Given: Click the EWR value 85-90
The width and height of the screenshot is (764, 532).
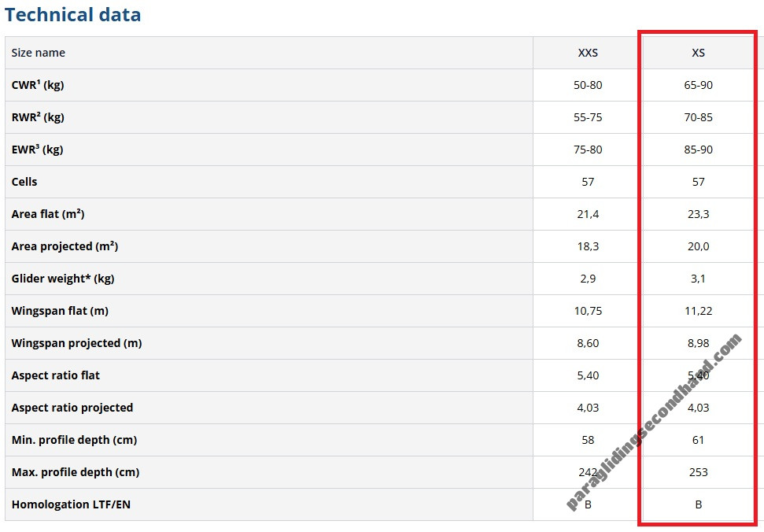Looking at the screenshot, I should [x=698, y=150].
